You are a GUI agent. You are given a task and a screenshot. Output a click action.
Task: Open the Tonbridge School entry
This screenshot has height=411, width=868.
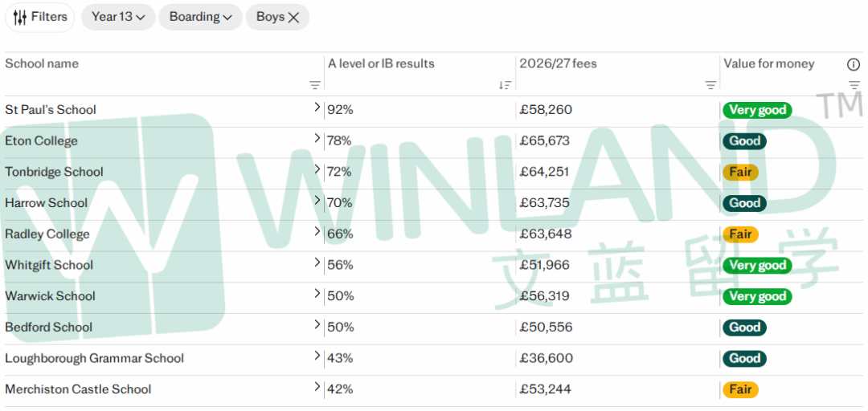(55, 172)
